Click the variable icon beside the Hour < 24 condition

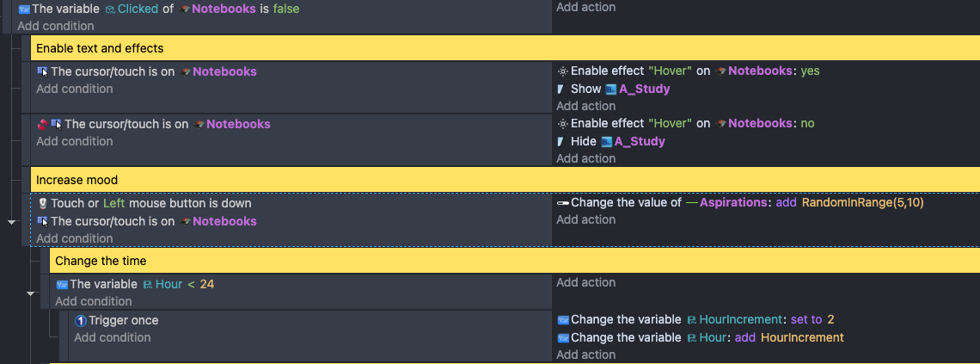tap(62, 284)
